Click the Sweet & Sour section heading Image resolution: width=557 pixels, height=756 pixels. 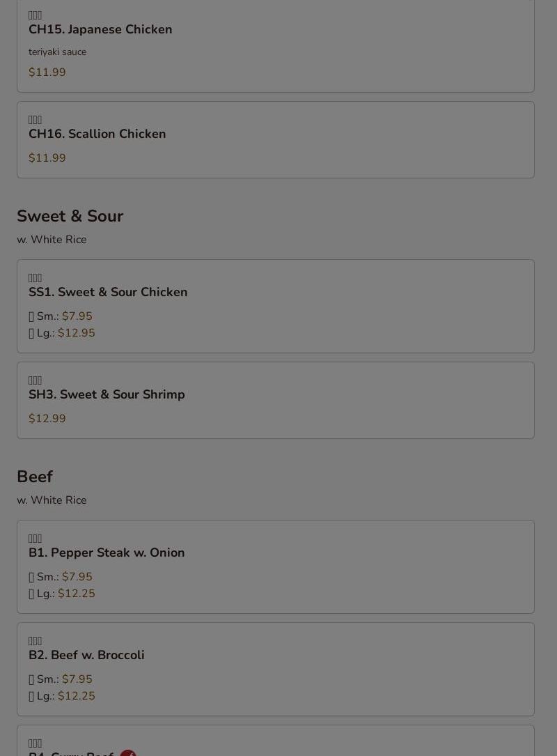pos(70,216)
